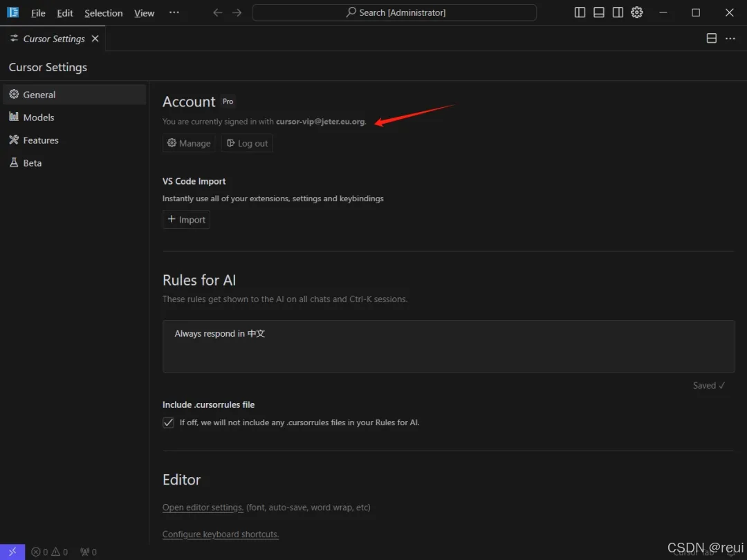Click the VS Code Import heading
This screenshot has width=747, height=560.
(x=194, y=181)
